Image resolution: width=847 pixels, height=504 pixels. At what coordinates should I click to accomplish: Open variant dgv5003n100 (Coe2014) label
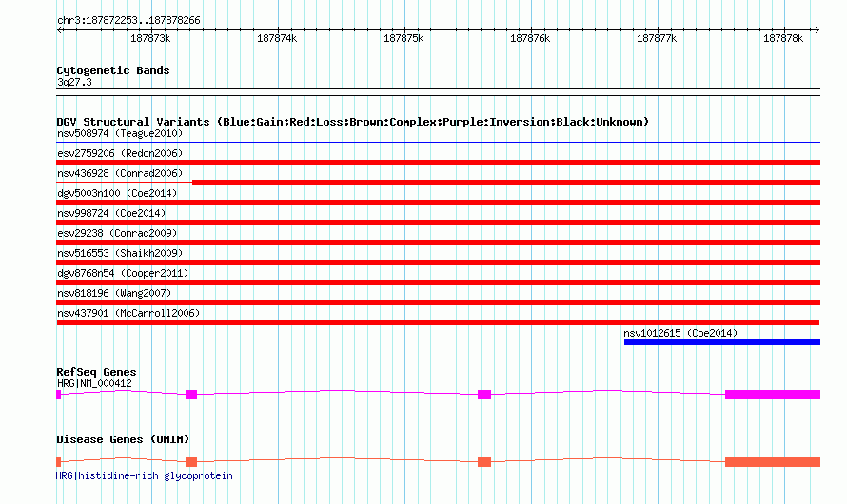click(117, 193)
